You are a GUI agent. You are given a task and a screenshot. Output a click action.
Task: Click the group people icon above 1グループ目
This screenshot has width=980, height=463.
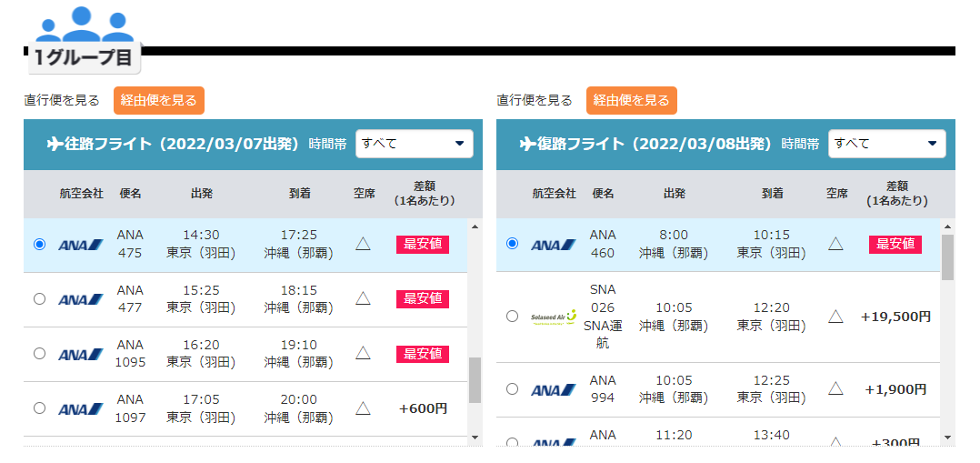[x=85, y=25]
